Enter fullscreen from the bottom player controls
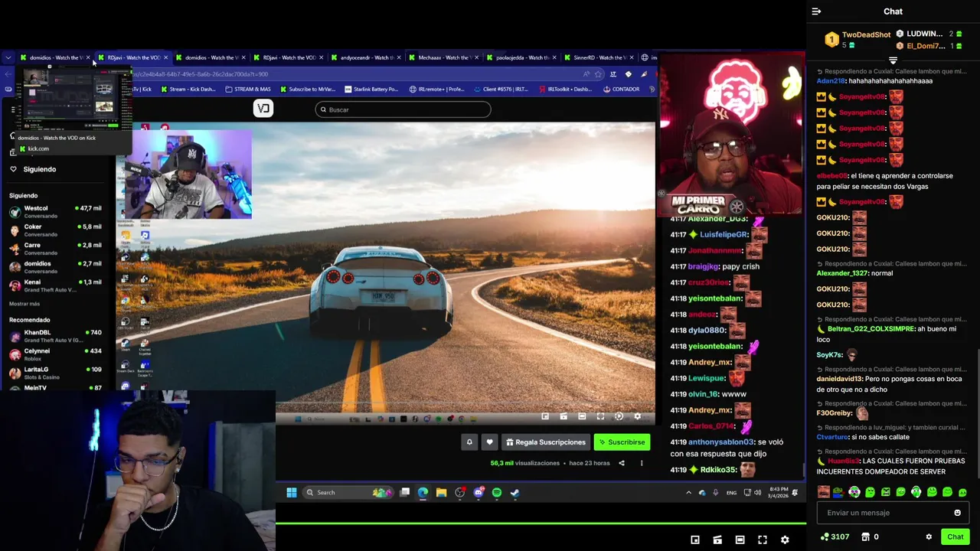The image size is (980, 551). [x=763, y=540]
